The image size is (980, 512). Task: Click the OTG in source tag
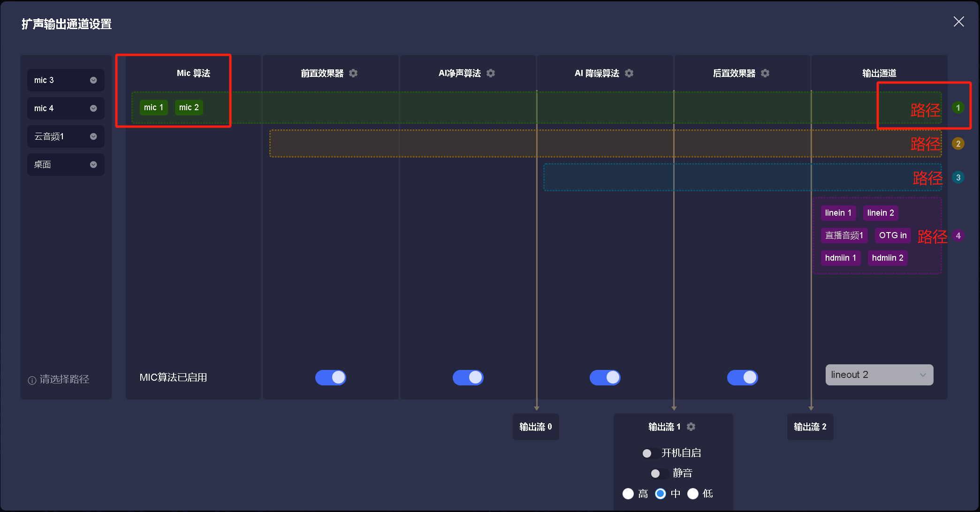coord(892,235)
